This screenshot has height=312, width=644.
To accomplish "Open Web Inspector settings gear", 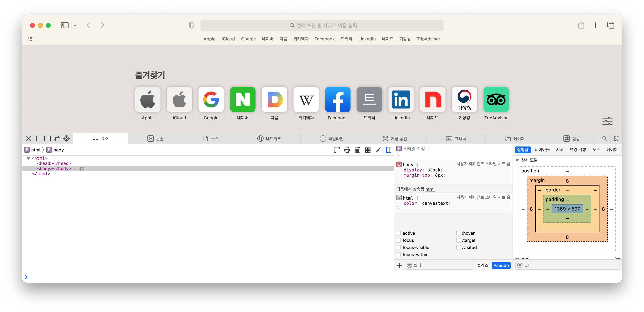I will click(616, 139).
